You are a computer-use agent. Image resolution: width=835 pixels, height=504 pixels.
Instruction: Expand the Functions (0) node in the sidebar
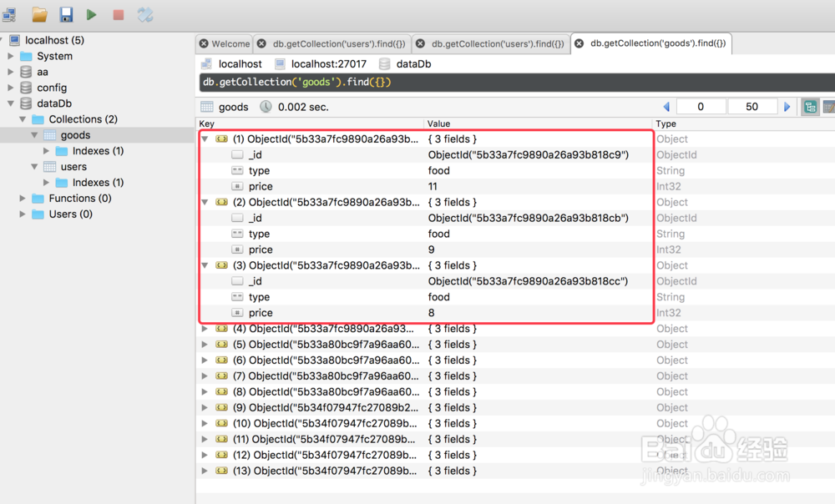pyautogui.click(x=22, y=198)
